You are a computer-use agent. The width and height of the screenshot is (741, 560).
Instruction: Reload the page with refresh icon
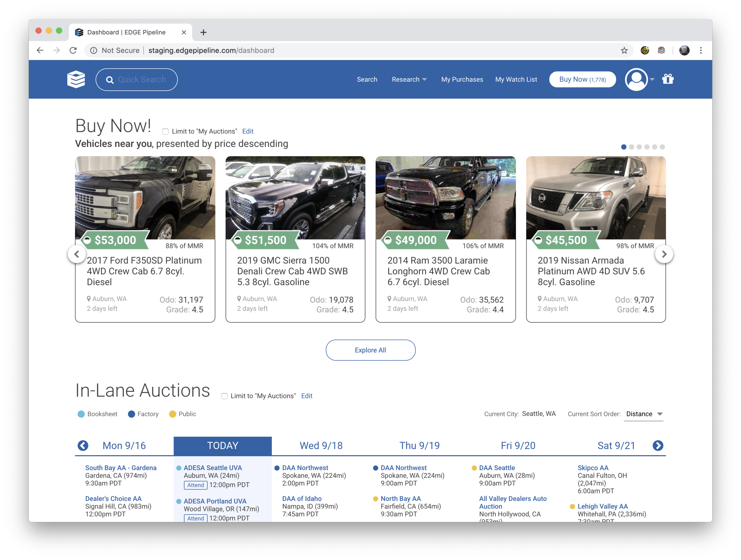tap(73, 50)
